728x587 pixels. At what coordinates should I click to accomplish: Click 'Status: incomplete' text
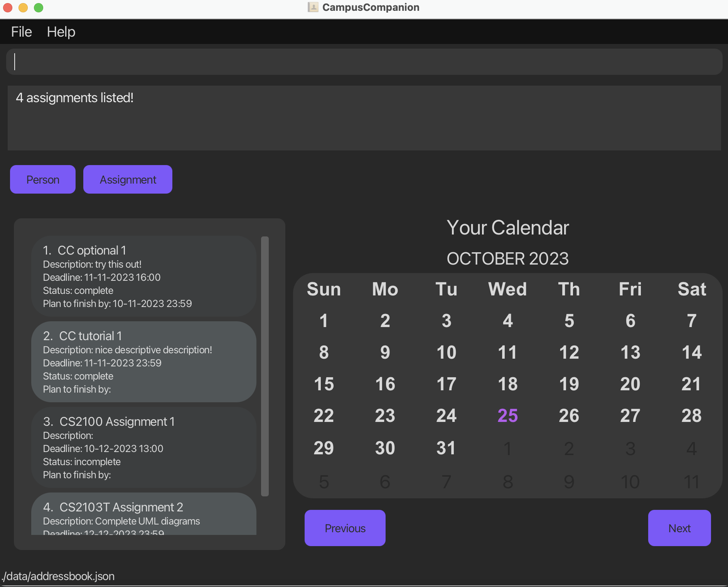[82, 462]
